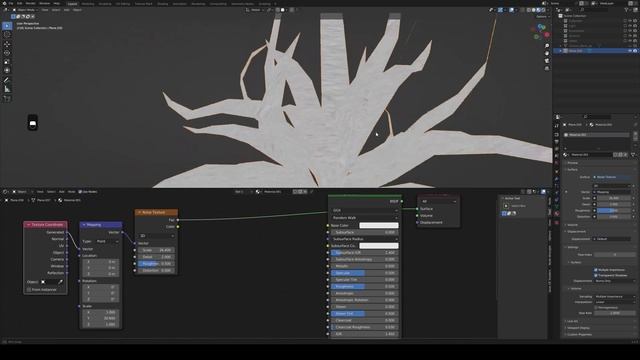Open the viewport Options popover
The width and height of the screenshot is (640, 360).
pyautogui.click(x=542, y=16)
